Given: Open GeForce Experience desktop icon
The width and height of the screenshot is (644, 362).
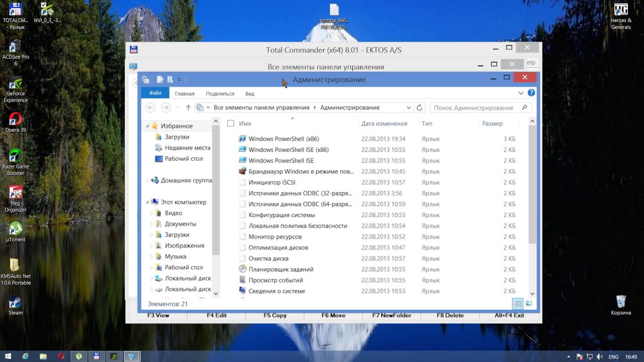Looking at the screenshot, I should point(16,89).
